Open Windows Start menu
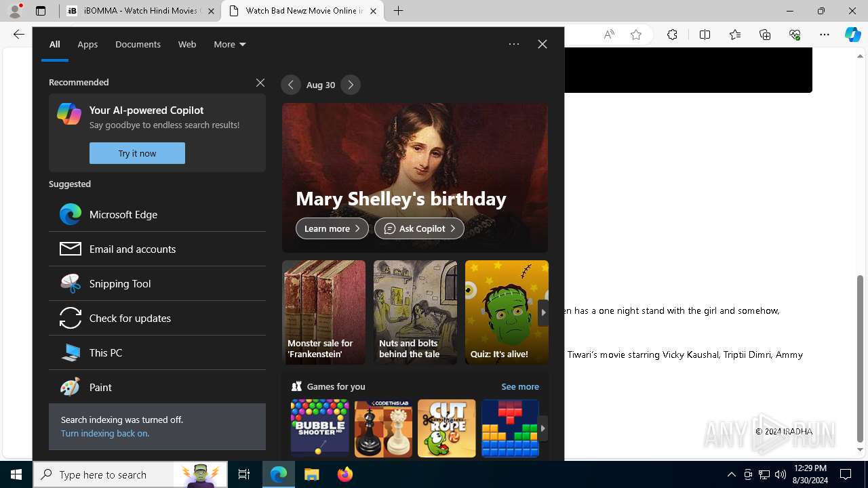 click(16, 474)
